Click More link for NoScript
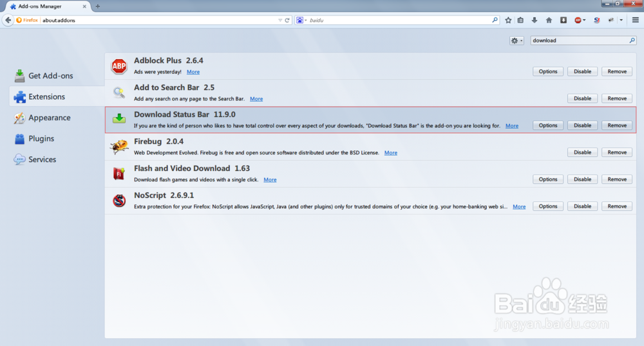Screen dimensions: 644x346 [519, 206]
